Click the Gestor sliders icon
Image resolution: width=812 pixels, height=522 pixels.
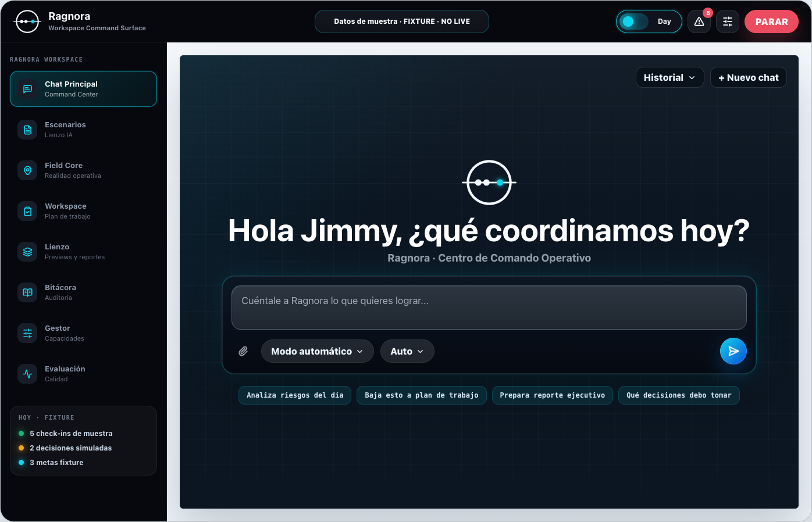click(27, 333)
